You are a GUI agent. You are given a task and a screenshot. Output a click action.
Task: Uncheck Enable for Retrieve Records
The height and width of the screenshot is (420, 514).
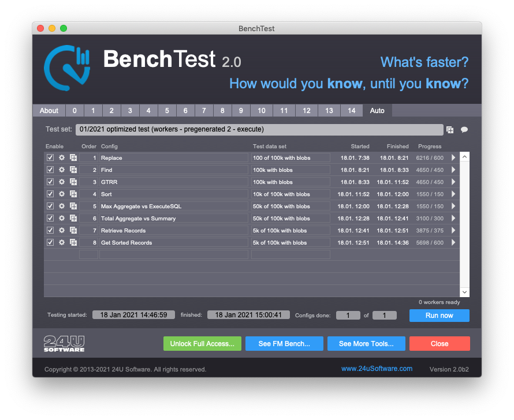50,230
